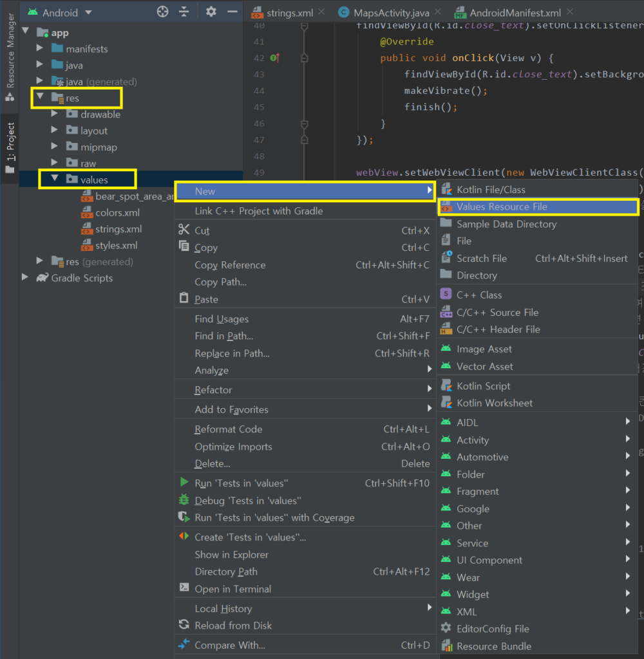The image size is (644, 659).
Task: Select Image Asset from New submenu
Action: click(x=484, y=349)
